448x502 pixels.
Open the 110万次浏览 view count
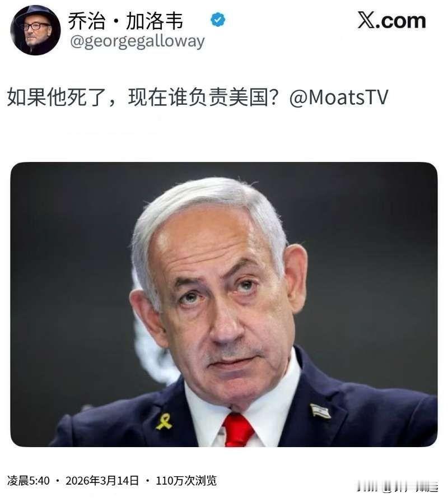pos(186,481)
